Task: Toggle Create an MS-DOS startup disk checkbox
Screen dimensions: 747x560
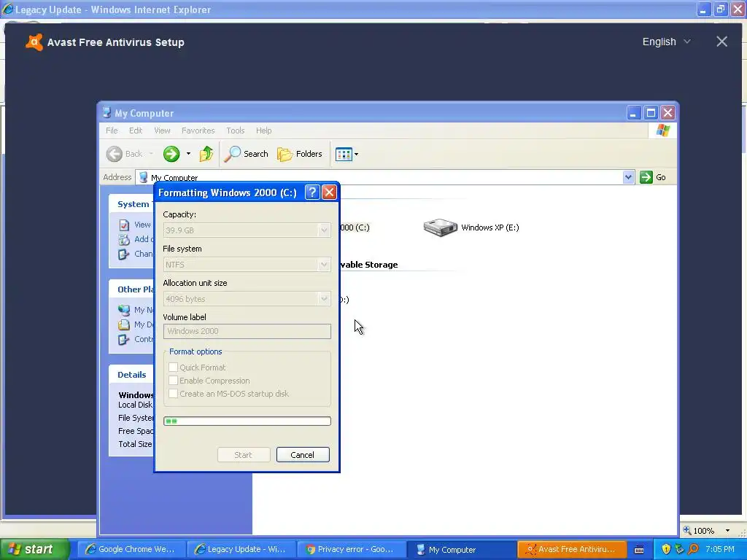Action: tap(174, 393)
